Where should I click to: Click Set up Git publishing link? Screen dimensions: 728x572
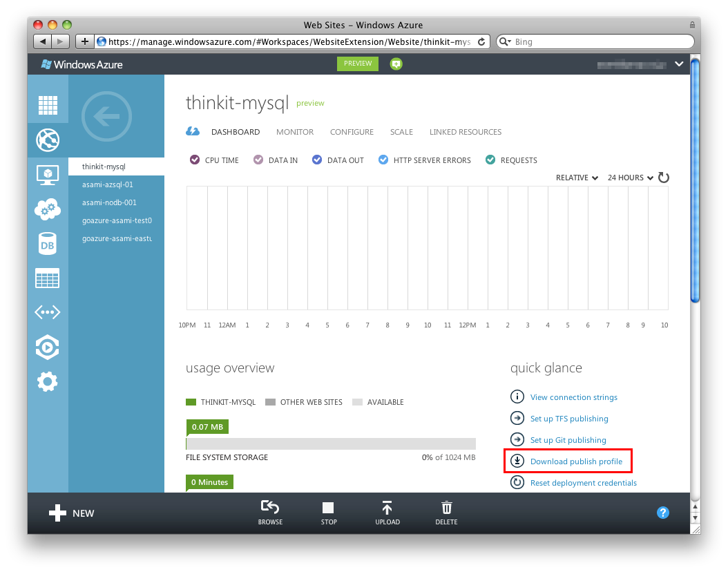click(568, 439)
